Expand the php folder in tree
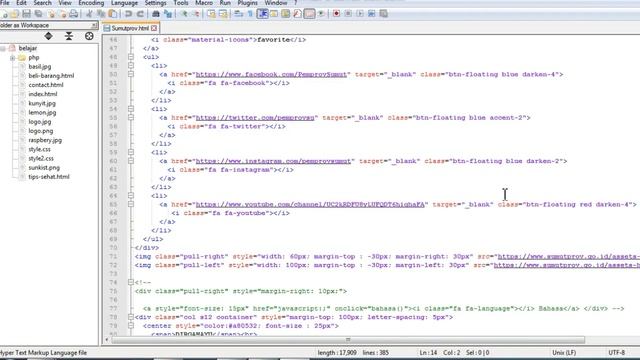 [x=13, y=58]
